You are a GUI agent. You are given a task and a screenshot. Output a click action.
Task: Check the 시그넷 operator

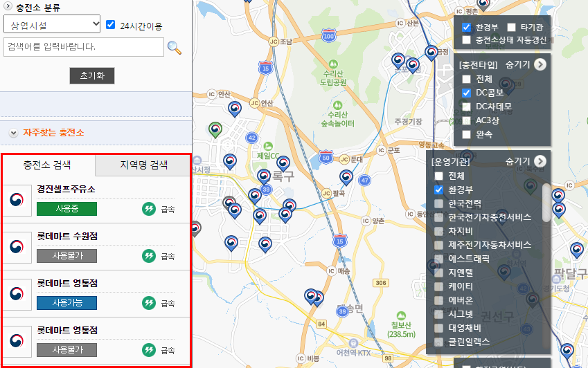(438, 314)
